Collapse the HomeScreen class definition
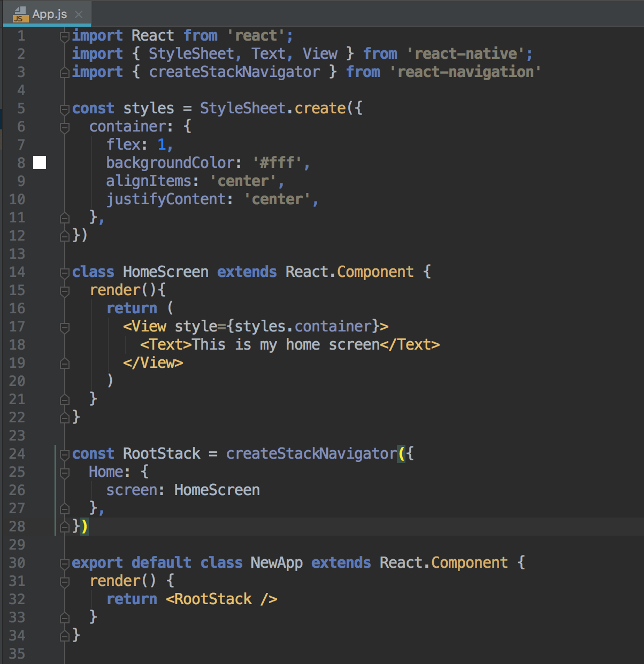Viewport: 644px width, 664px height. pyautogui.click(x=64, y=272)
